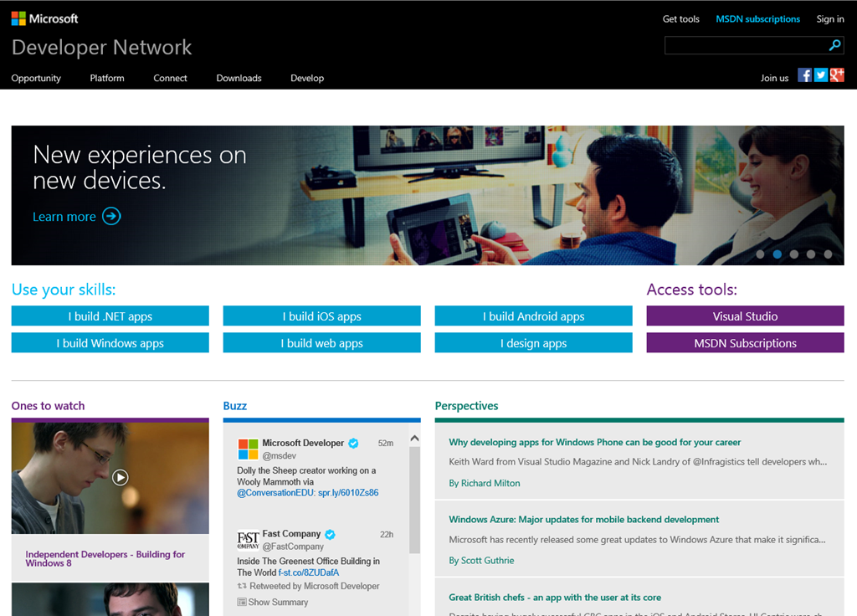Click the Buzz feed scrollbar thumb
This screenshot has height=616, width=857.
coord(414,501)
